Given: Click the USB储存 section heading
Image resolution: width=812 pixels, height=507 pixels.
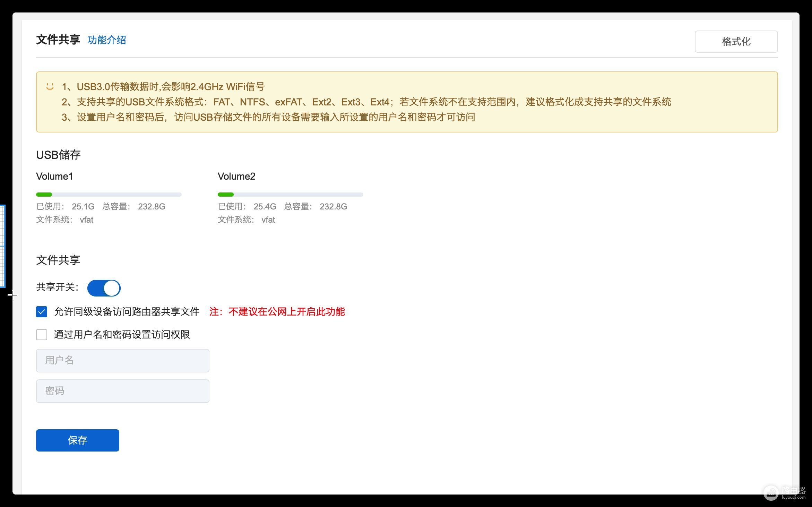Looking at the screenshot, I should (x=58, y=155).
